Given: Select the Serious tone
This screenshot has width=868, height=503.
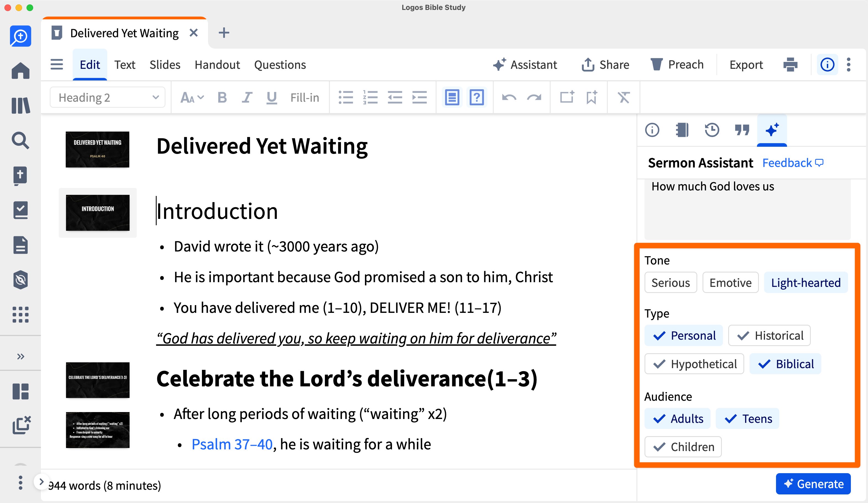Looking at the screenshot, I should tap(671, 282).
